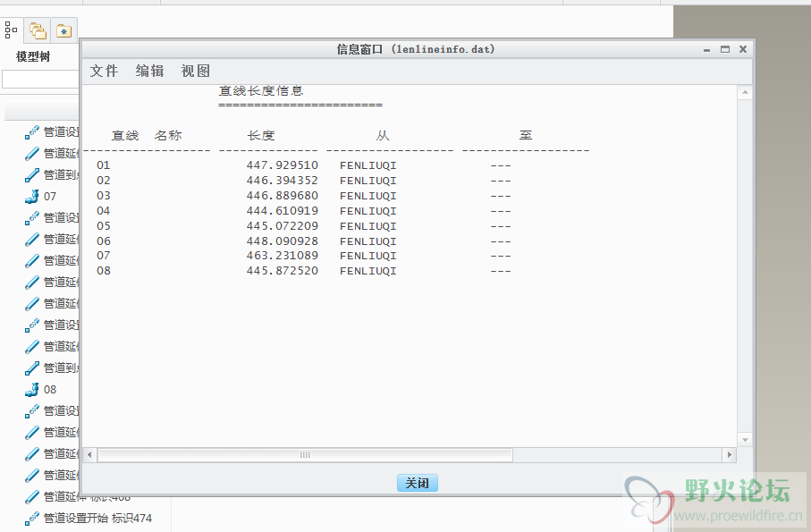This screenshot has height=532, width=811.
Task: Click line name 01 in the table
Action: point(104,165)
